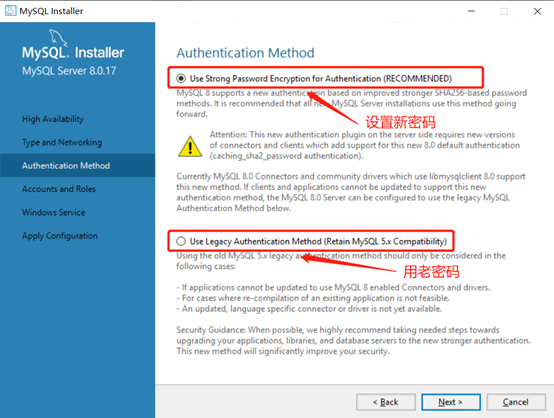The width and height of the screenshot is (554, 418).
Task: Select Use Legacy Authentication Method radio button
Action: pyautogui.click(x=181, y=241)
